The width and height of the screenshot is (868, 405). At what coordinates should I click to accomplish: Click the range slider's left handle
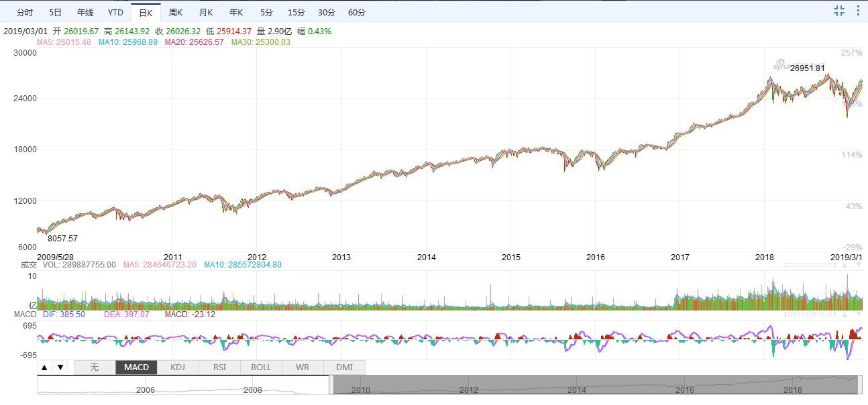click(x=331, y=385)
